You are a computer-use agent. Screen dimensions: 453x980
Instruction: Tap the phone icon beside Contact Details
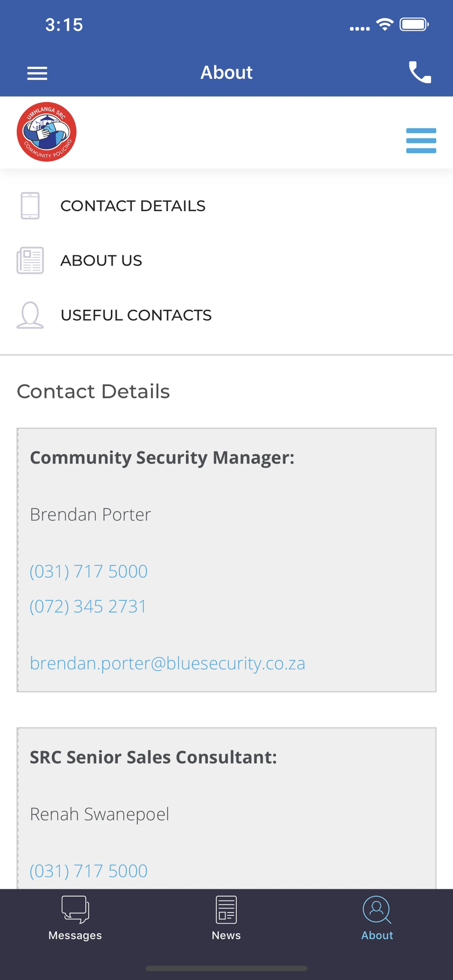pyautogui.click(x=30, y=206)
